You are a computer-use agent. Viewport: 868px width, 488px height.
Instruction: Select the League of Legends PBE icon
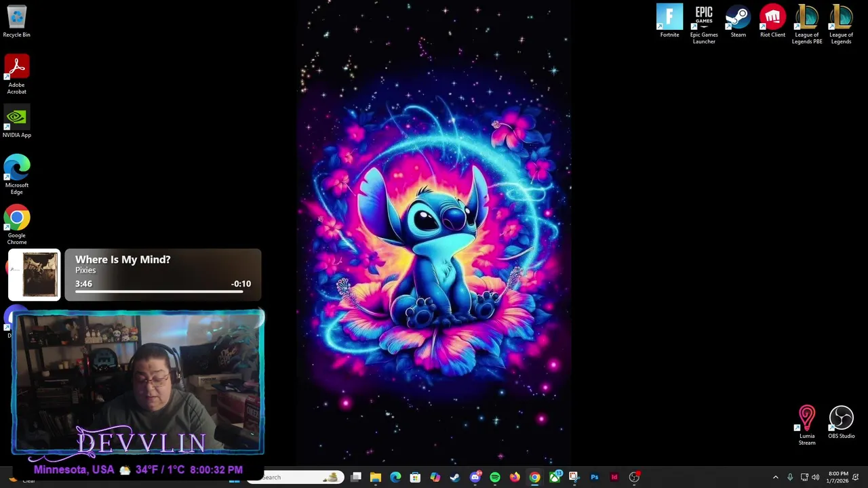point(807,24)
